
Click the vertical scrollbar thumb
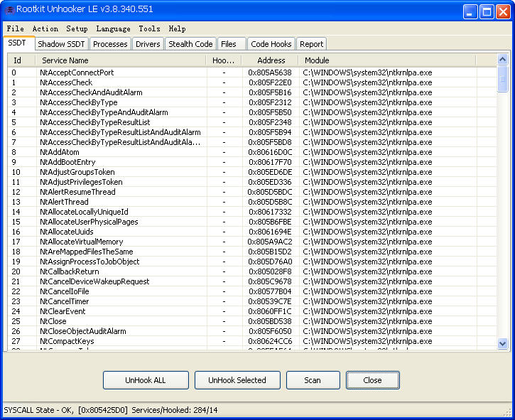pos(502,79)
